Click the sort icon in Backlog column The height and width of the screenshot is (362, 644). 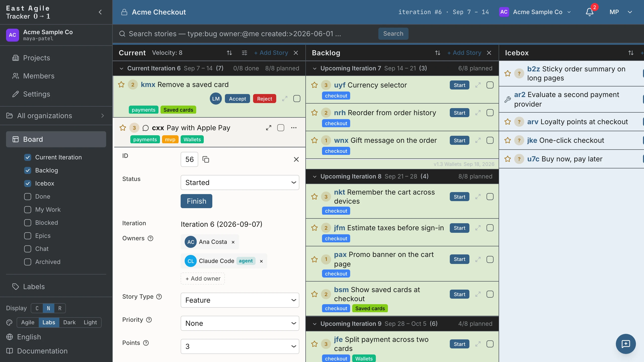point(437,53)
